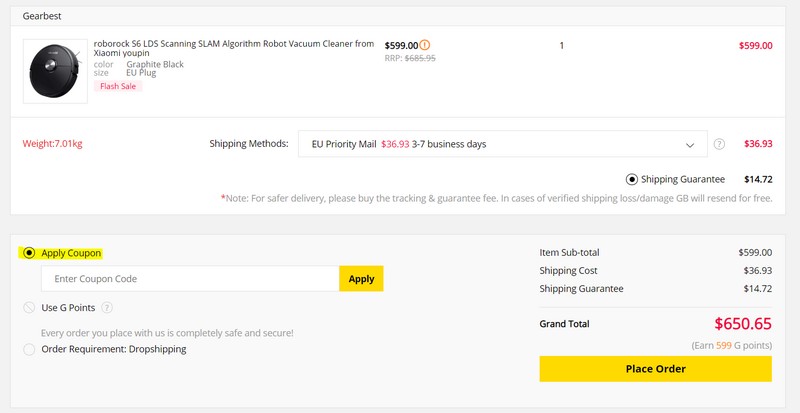Click the Flash Sale tag
800x413 pixels.
pyautogui.click(x=119, y=86)
